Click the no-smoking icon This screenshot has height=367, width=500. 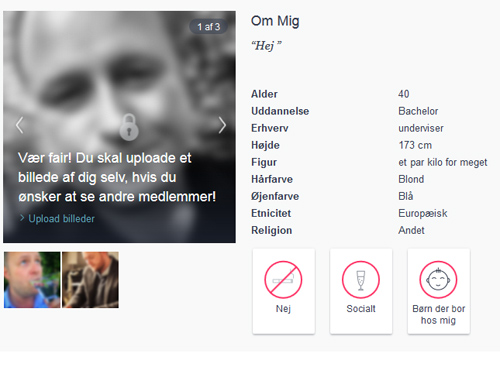pyautogui.click(x=283, y=279)
